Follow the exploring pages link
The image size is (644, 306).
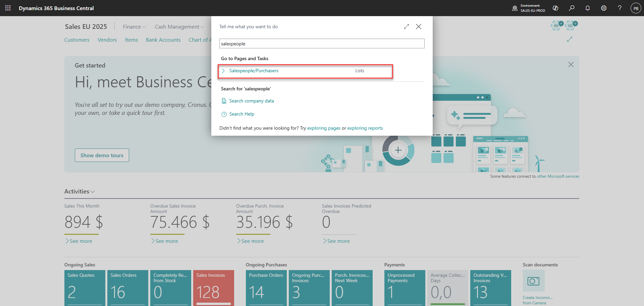pos(324,128)
